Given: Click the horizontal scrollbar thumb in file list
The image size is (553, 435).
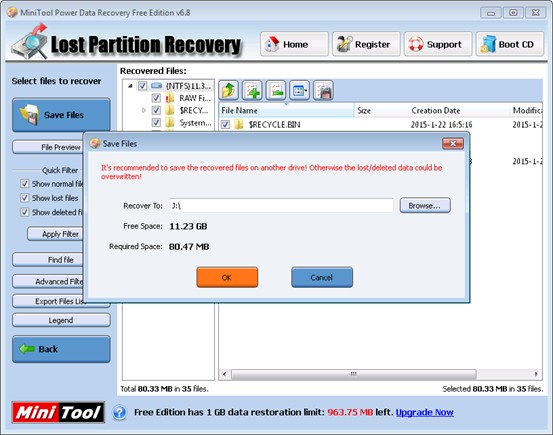Looking at the screenshot, I should (x=354, y=374).
